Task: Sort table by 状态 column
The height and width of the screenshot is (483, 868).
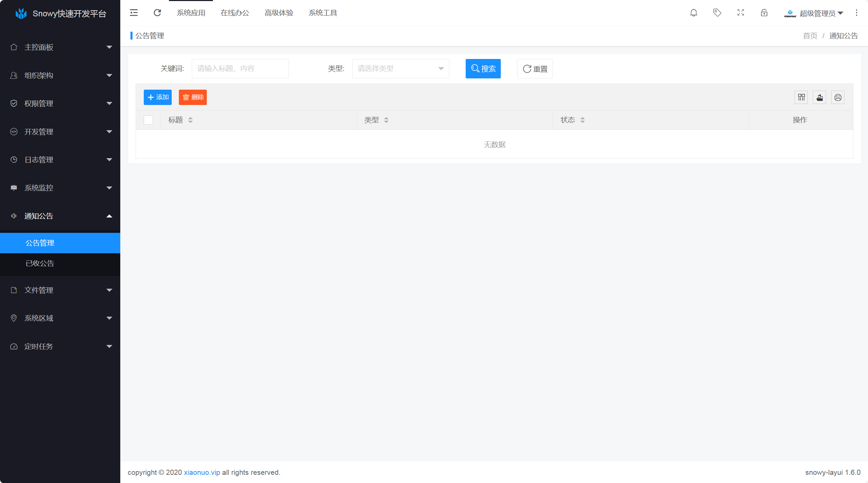Action: [583, 120]
